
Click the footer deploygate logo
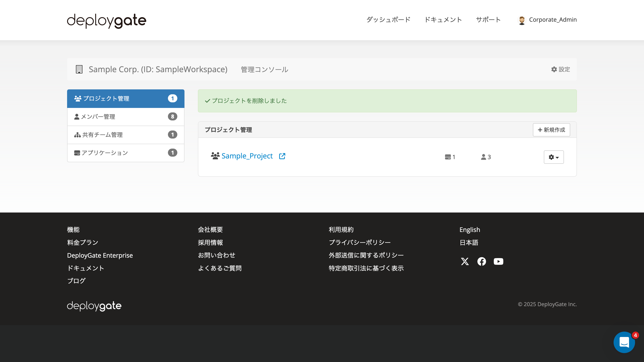tap(94, 305)
